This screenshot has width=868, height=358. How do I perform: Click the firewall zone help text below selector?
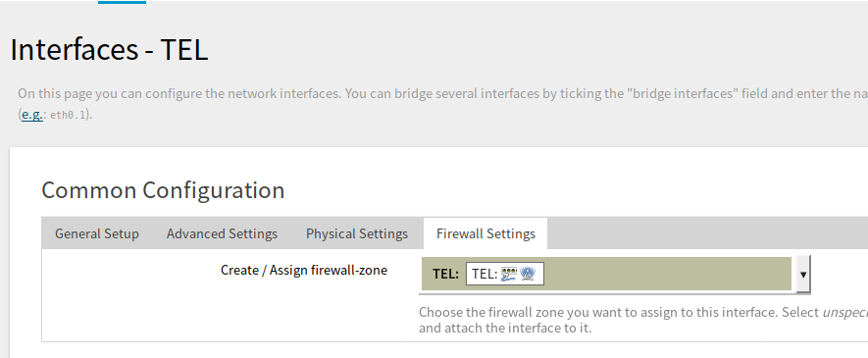[x=643, y=320]
